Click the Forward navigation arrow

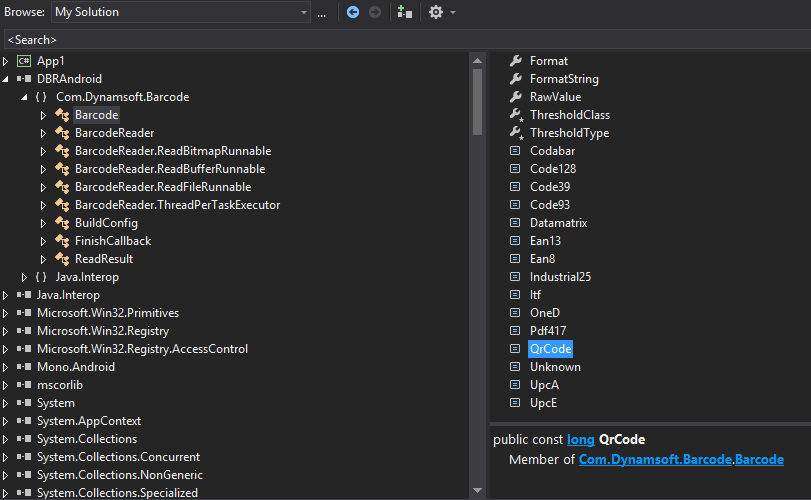375,12
